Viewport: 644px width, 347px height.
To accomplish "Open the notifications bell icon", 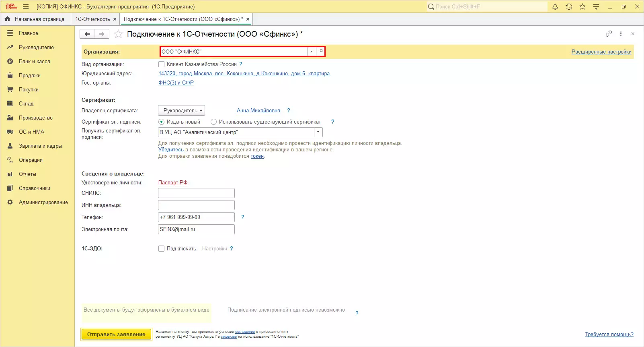I will [x=555, y=6].
